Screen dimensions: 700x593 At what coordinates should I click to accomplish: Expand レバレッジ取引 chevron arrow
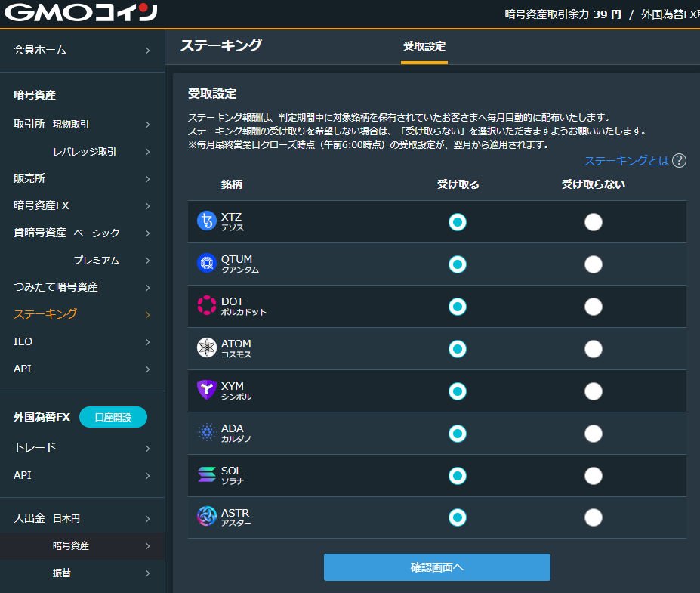coord(148,152)
